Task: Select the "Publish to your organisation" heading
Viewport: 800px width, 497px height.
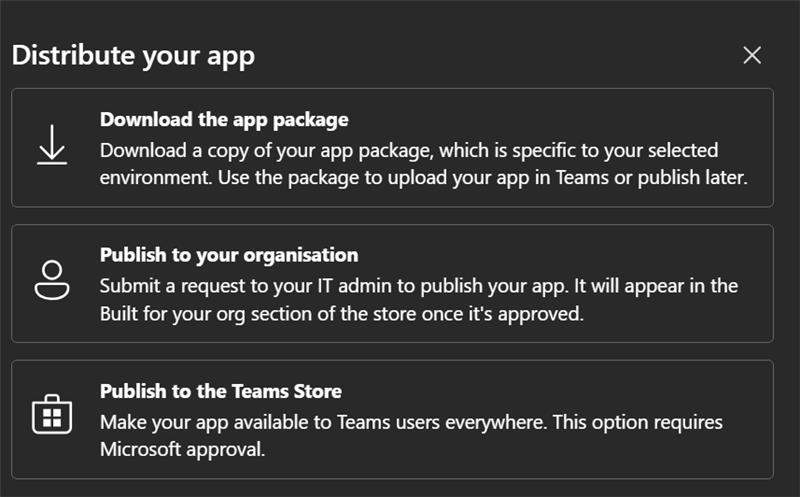Action: [229, 255]
